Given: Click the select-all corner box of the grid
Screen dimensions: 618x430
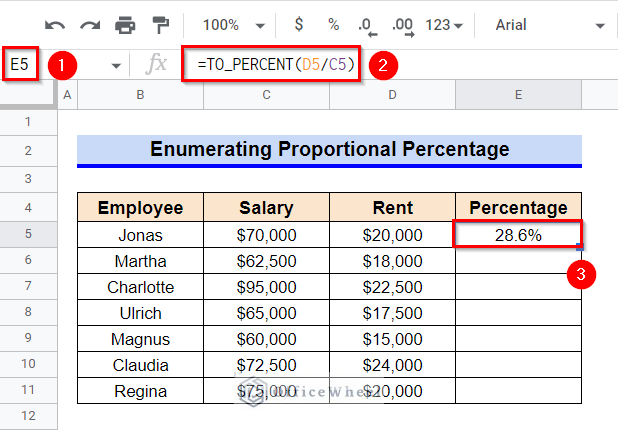Looking at the screenshot, I should point(28,94).
